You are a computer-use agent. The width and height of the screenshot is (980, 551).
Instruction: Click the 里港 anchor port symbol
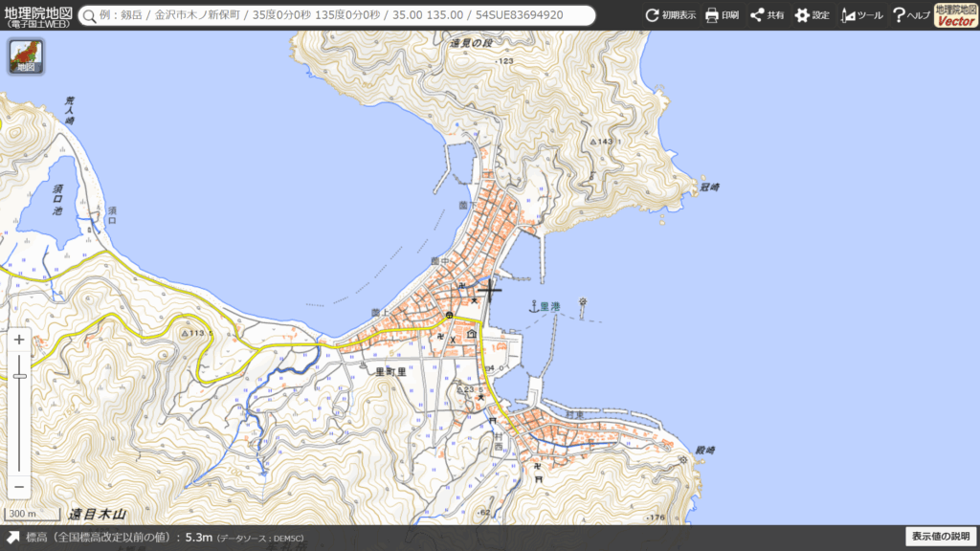[534, 306]
